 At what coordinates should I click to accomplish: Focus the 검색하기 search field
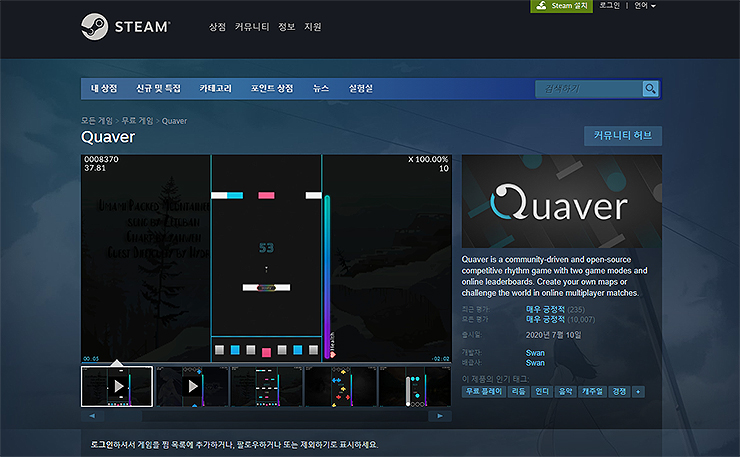pyautogui.click(x=589, y=89)
